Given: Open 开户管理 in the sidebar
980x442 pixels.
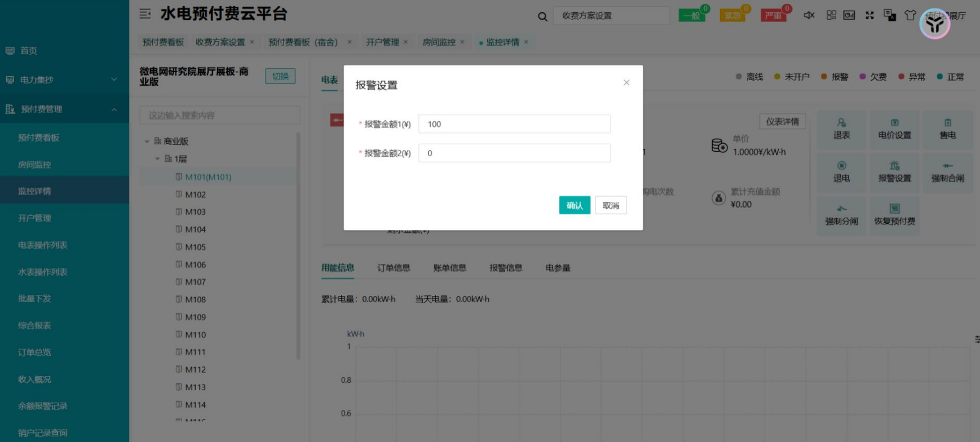Looking at the screenshot, I should click(x=34, y=218).
